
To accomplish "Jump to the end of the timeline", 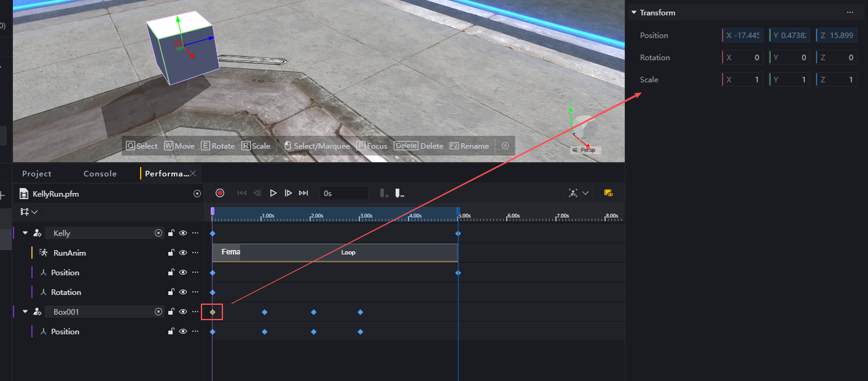I will click(303, 193).
